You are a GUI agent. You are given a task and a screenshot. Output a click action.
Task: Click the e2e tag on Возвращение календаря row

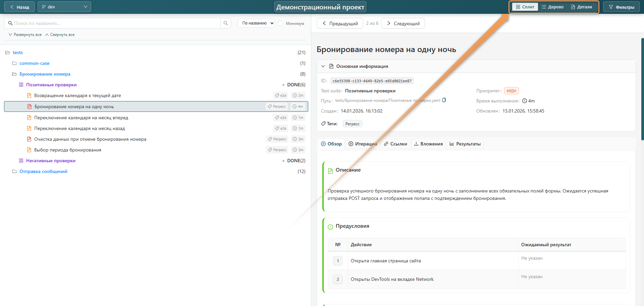coord(281,96)
